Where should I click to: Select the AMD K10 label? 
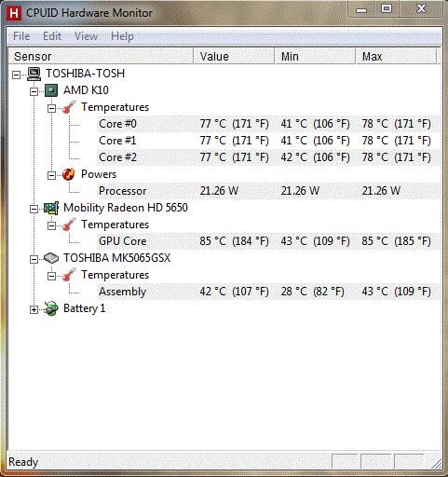coord(86,90)
